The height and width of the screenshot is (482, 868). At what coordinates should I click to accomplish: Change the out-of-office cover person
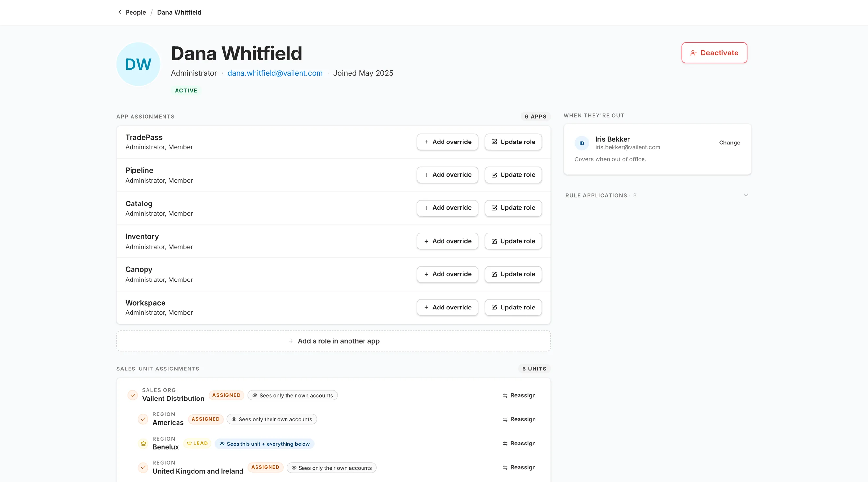pyautogui.click(x=730, y=143)
